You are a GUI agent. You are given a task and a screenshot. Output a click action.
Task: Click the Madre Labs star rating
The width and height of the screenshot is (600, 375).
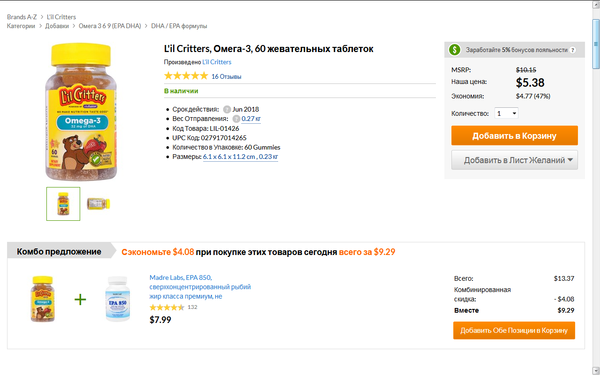tap(167, 307)
